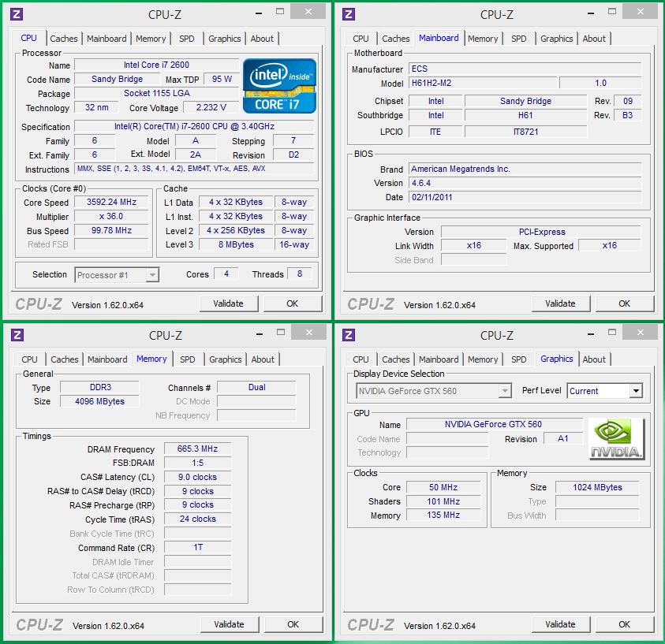Image resolution: width=665 pixels, height=644 pixels.
Task: Open the Processor #1 selection dropdown
Action: tap(152, 275)
